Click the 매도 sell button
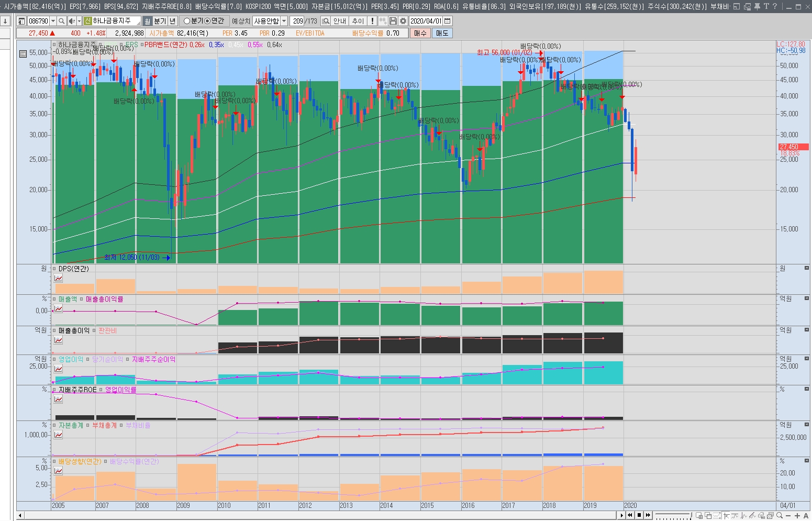Screen dimensions: 812x521 pyautogui.click(x=442, y=33)
